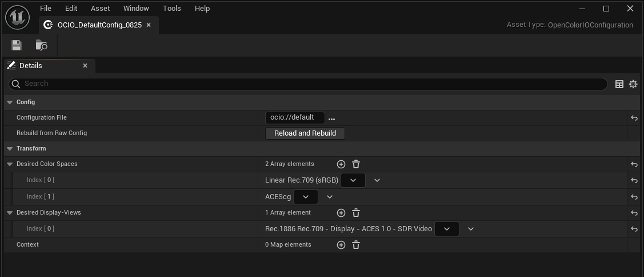Click the Unreal Engine logo icon

click(x=17, y=17)
